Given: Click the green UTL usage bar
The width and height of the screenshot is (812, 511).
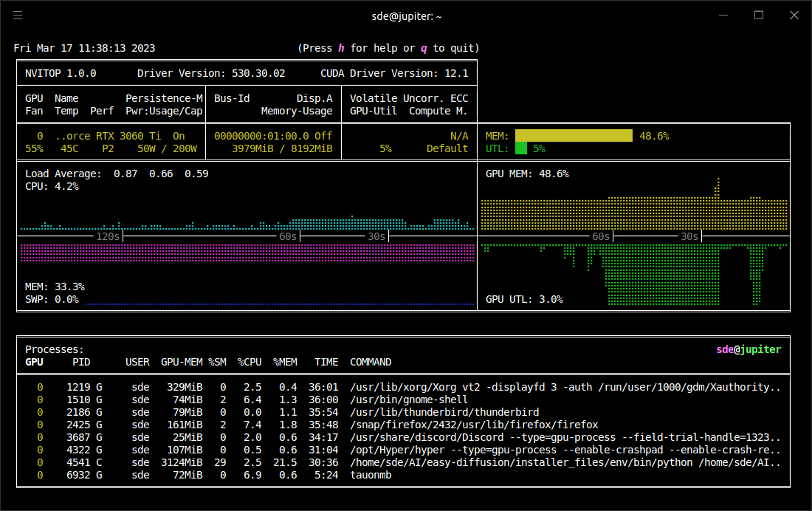Looking at the screenshot, I should [x=521, y=148].
